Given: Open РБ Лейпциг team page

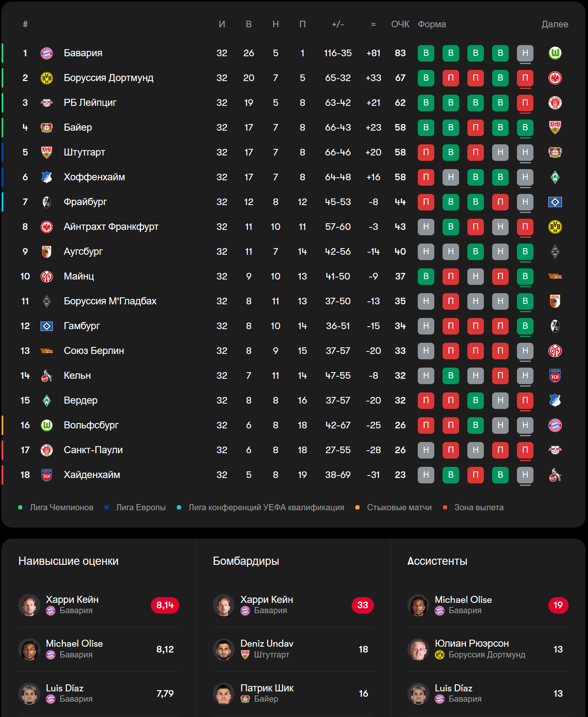Looking at the screenshot, I should click(90, 103).
